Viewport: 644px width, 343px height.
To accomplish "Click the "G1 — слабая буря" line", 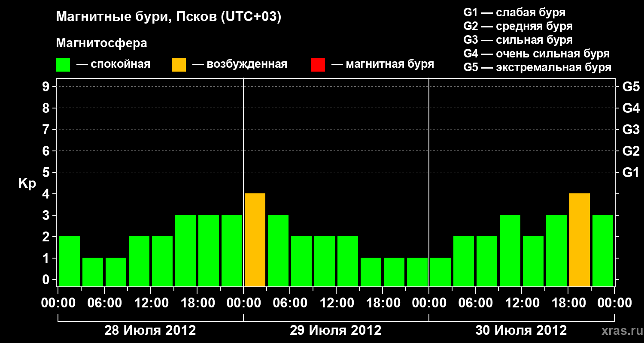I will click(514, 12).
